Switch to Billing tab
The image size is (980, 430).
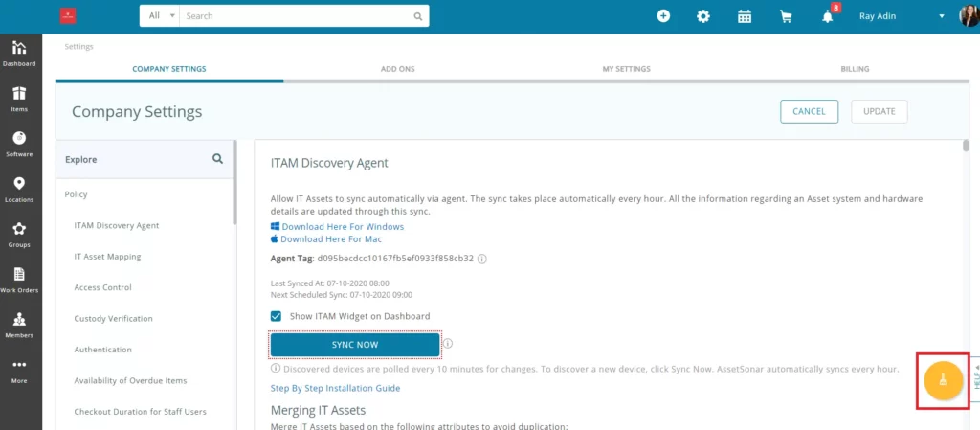pos(855,69)
